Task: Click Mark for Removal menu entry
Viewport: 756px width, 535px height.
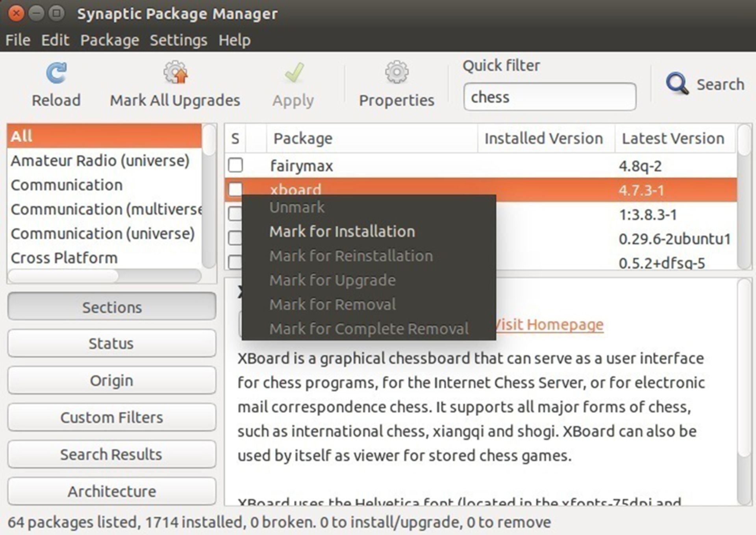Action: pos(369,305)
